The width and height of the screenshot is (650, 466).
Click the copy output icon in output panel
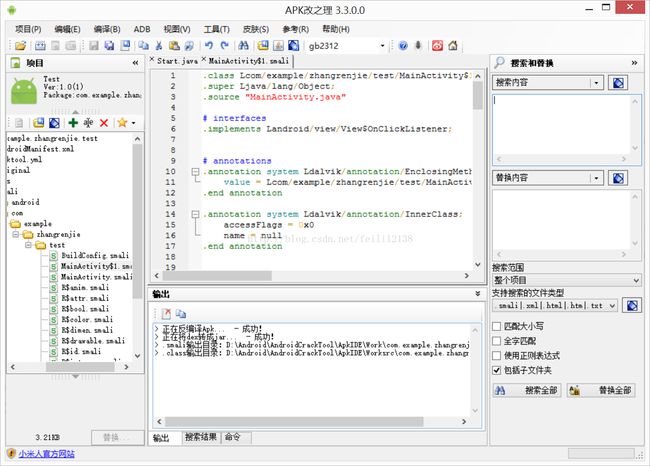[181, 314]
